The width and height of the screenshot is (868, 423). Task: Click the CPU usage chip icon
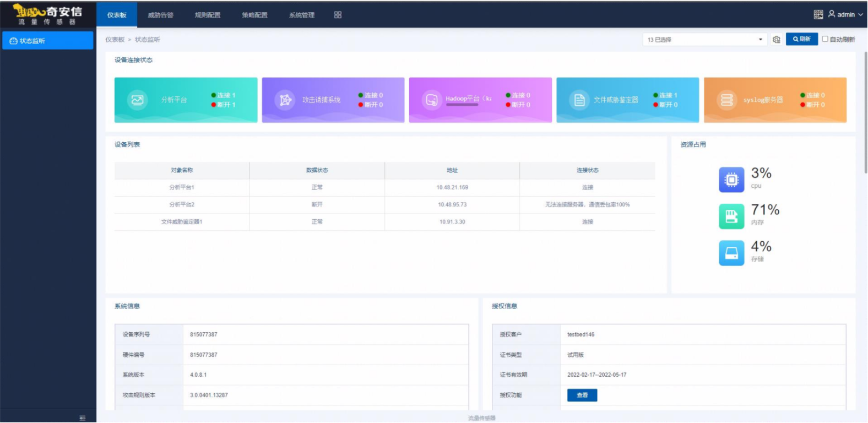[731, 180]
